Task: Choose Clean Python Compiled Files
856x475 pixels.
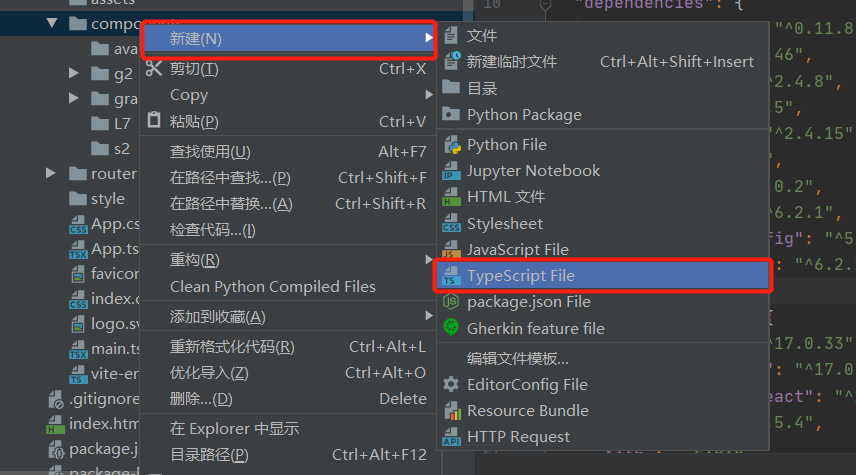Action: (x=272, y=287)
